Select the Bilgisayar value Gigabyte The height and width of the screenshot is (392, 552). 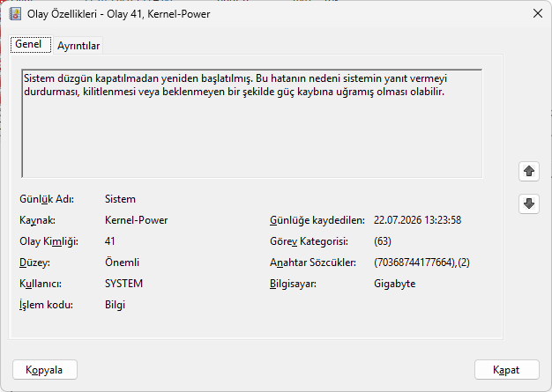(x=395, y=284)
